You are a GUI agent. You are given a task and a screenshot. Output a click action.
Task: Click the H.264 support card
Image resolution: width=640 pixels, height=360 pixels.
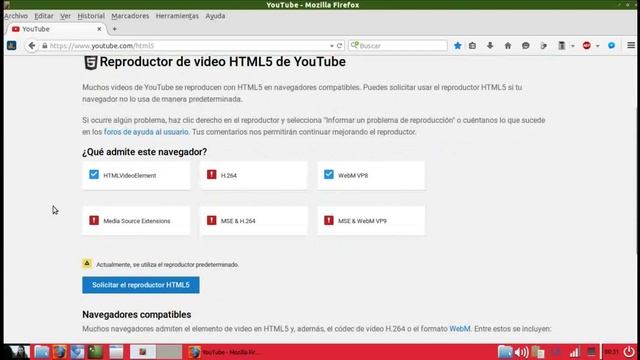pyautogui.click(x=253, y=175)
